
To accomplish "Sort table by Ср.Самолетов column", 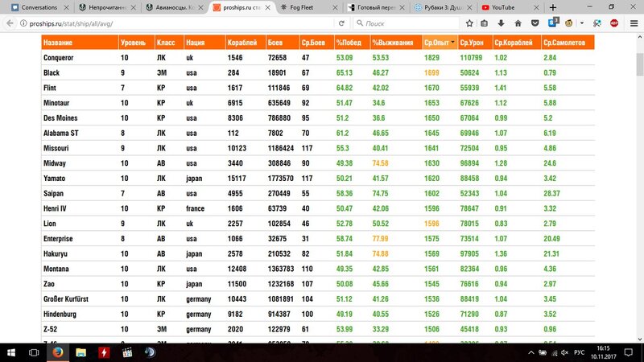I will click(x=568, y=43).
